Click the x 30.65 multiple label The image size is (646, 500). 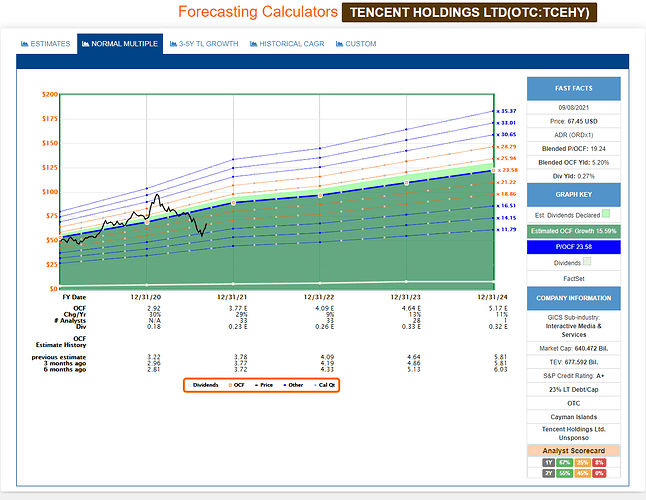click(506, 134)
